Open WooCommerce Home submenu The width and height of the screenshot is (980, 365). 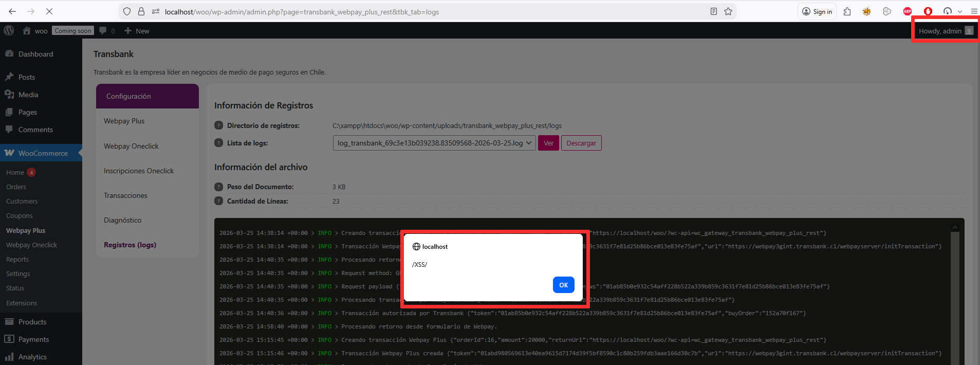[15, 172]
